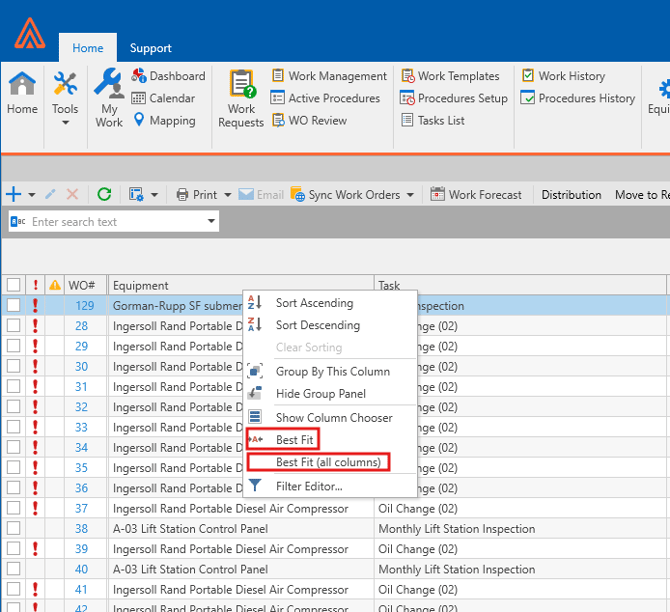Expand the Tools dropdown arrow
Image resolution: width=670 pixels, height=612 pixels.
65,124
